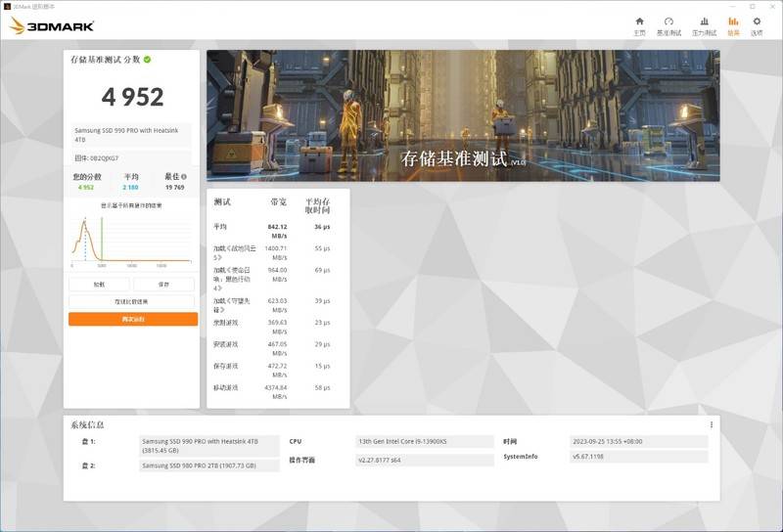Click the compare results online button

(x=132, y=301)
